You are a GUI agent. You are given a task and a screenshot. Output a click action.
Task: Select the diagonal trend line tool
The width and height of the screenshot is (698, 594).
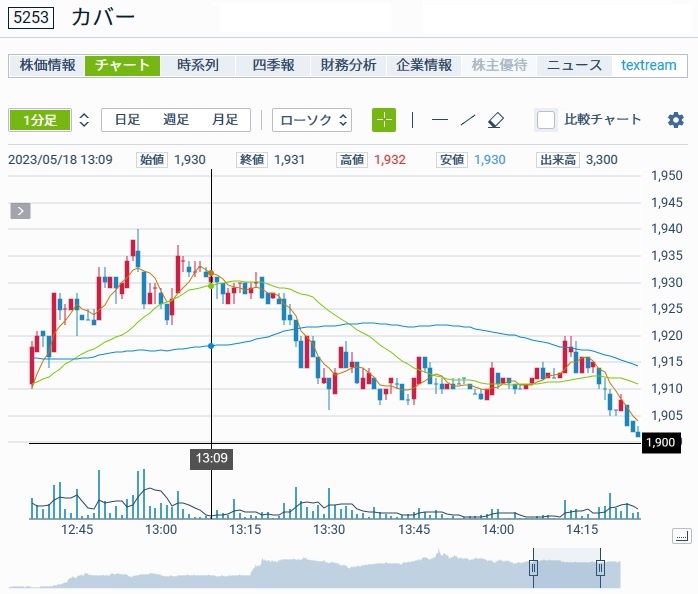click(x=467, y=120)
